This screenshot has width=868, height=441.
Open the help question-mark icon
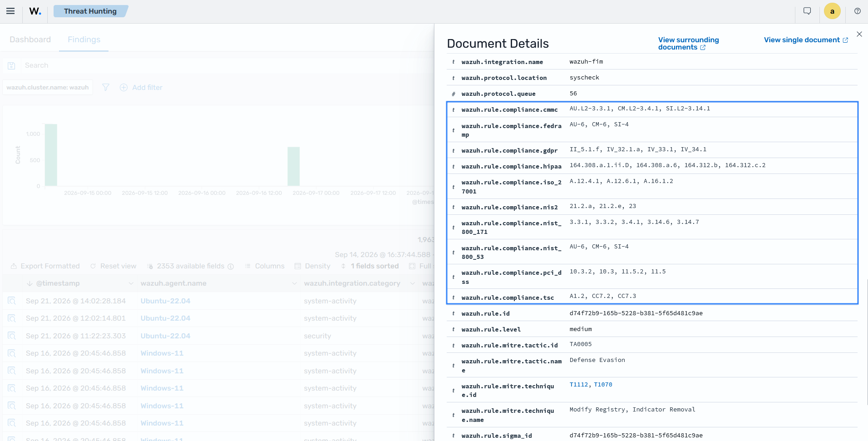click(857, 11)
